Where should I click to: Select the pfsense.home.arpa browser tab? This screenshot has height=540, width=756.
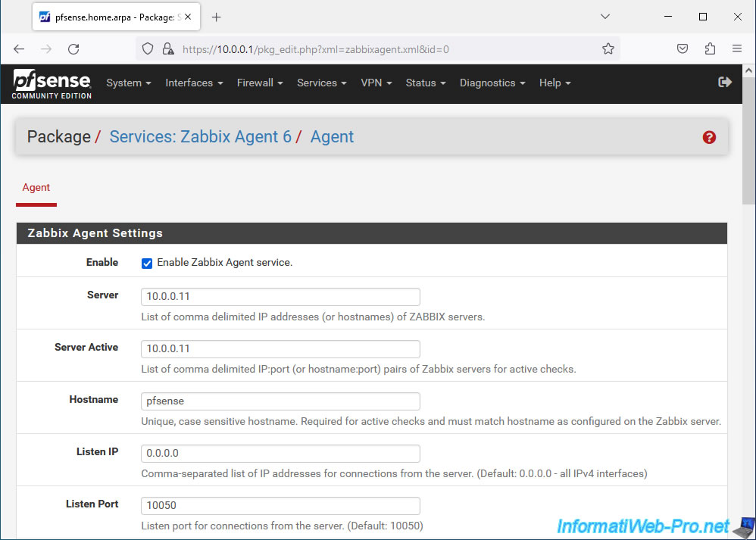pos(116,17)
